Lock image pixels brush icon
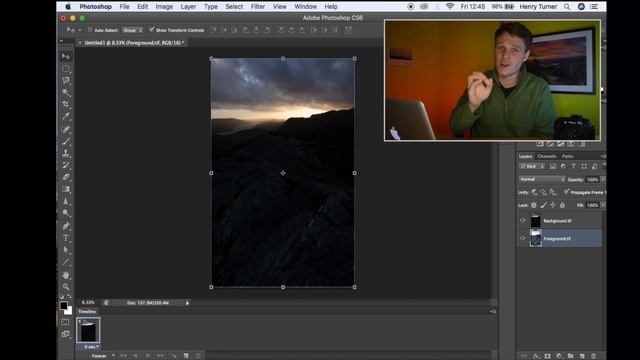This screenshot has width=640, height=360. click(543, 205)
